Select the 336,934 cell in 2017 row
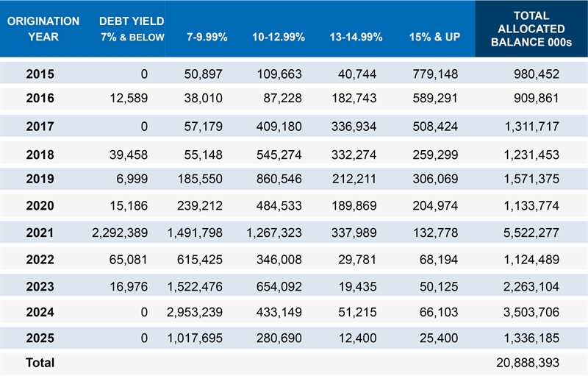The width and height of the screenshot is (588, 376). click(x=354, y=127)
